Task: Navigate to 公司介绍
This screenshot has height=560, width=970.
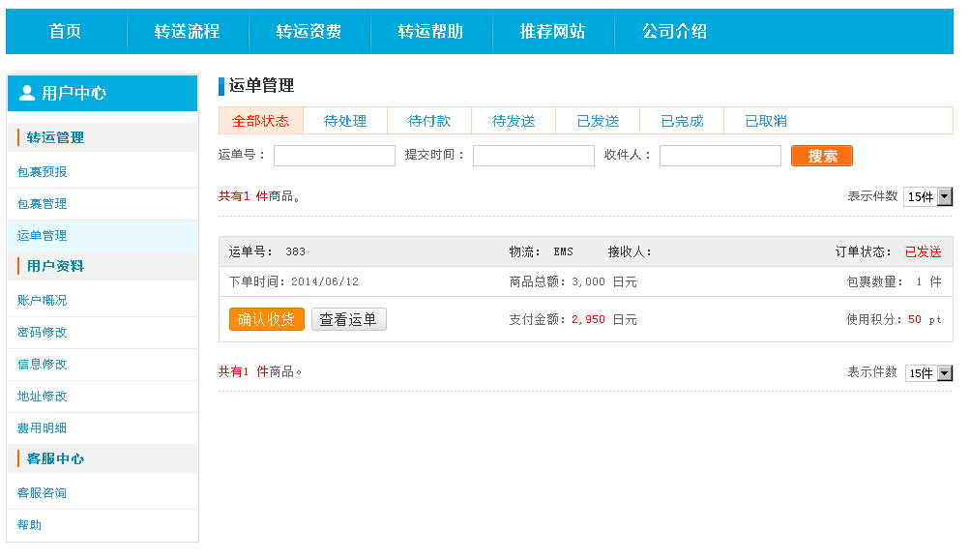Action: pyautogui.click(x=673, y=31)
